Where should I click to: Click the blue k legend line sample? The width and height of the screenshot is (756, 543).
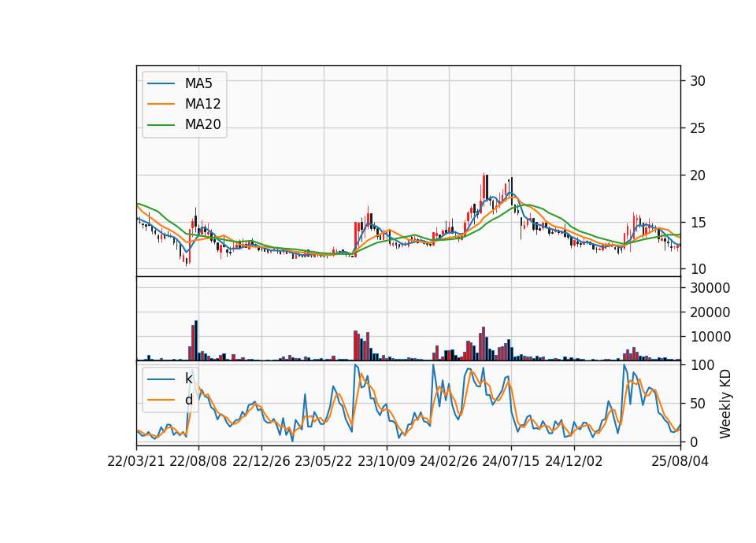(x=161, y=379)
